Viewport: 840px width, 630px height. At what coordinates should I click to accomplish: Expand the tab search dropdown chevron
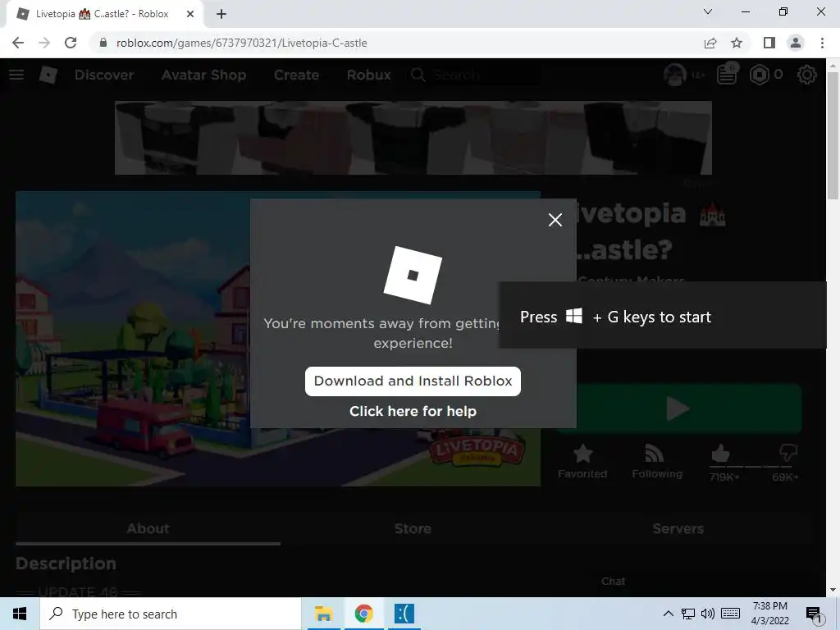[708, 11]
